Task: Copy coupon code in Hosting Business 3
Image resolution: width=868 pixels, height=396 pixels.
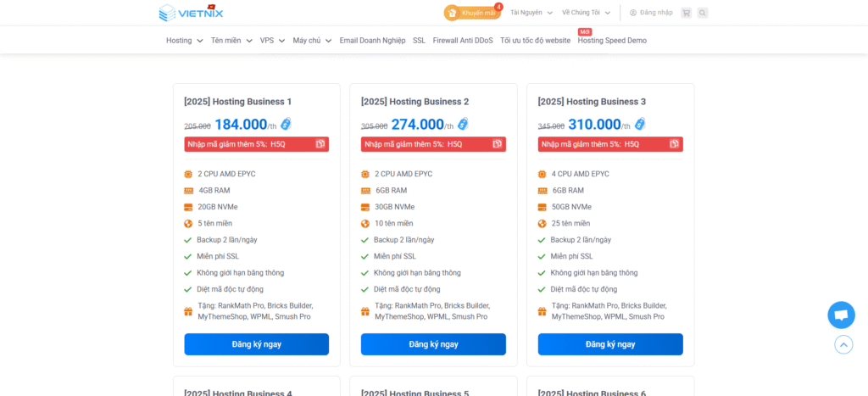Action: [674, 144]
